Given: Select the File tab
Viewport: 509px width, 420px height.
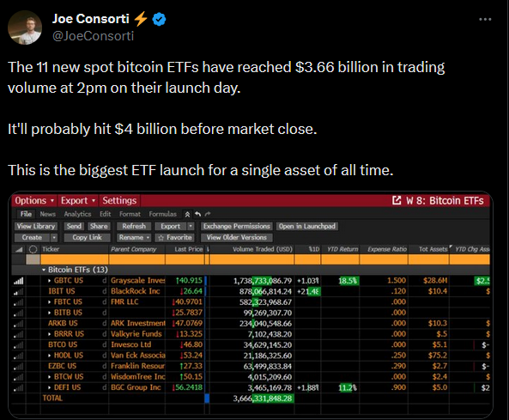Looking at the screenshot, I should 26,214.
